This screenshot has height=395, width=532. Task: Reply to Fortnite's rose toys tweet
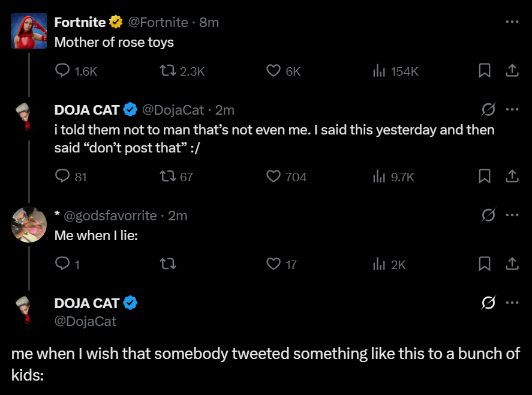63,71
